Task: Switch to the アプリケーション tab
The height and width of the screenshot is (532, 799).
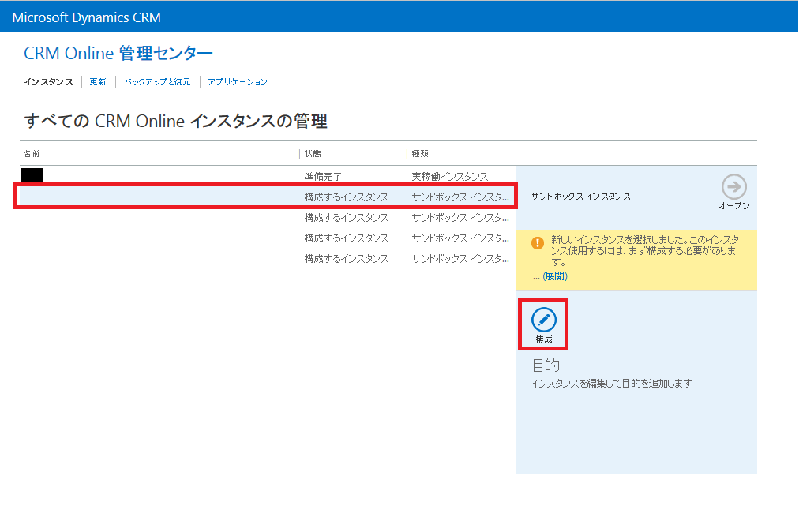Action: [x=238, y=81]
